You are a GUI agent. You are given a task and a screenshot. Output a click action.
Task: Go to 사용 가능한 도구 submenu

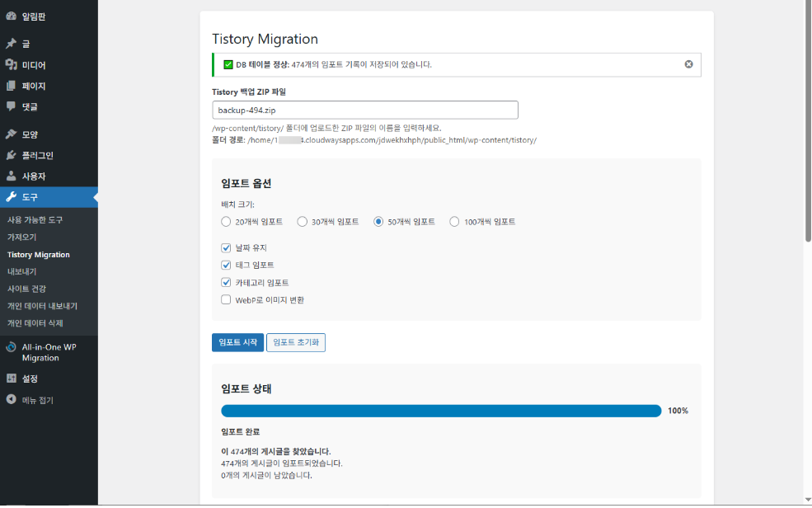coord(35,220)
